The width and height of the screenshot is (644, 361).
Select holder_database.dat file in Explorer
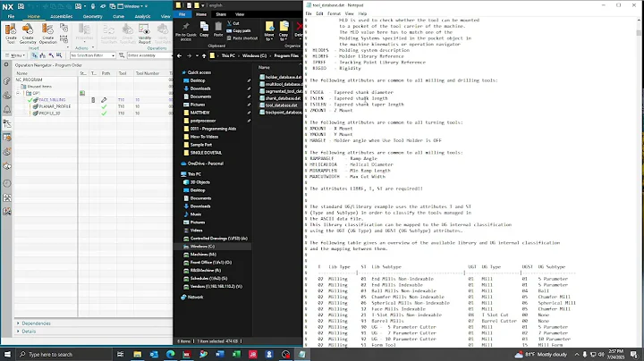(280, 77)
